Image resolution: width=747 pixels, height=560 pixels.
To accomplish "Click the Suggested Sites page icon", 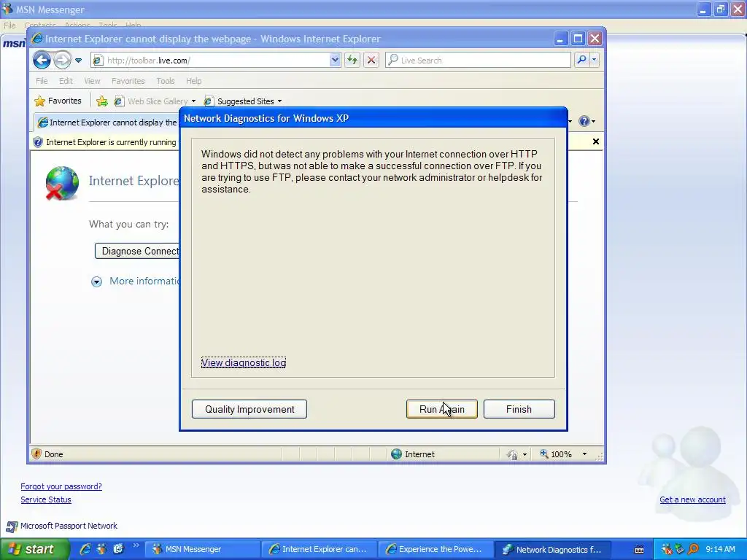I will pyautogui.click(x=208, y=101).
